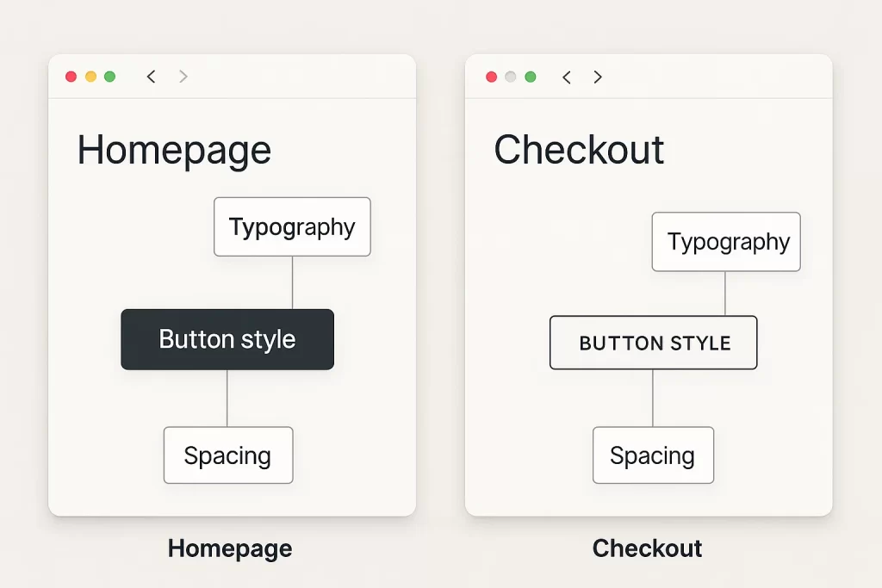
Task: Click gray minimize dot on Checkout window
Action: point(511,77)
